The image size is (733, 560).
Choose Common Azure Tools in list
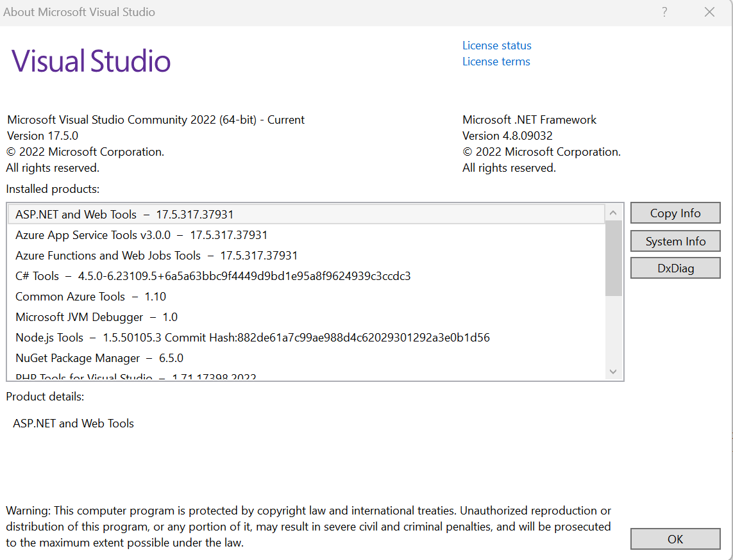pos(90,297)
